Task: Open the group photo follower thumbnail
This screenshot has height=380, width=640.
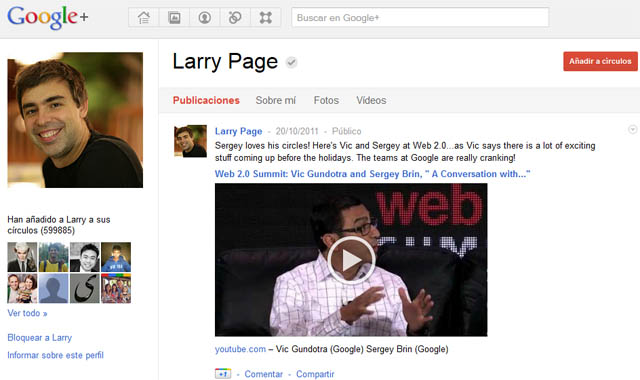Action: pyautogui.click(x=116, y=288)
